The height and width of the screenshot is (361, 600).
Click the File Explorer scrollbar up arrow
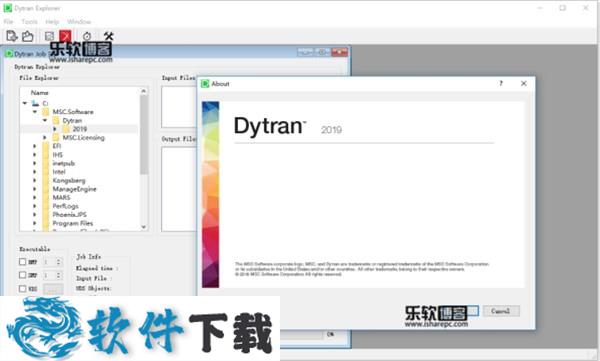(x=143, y=91)
